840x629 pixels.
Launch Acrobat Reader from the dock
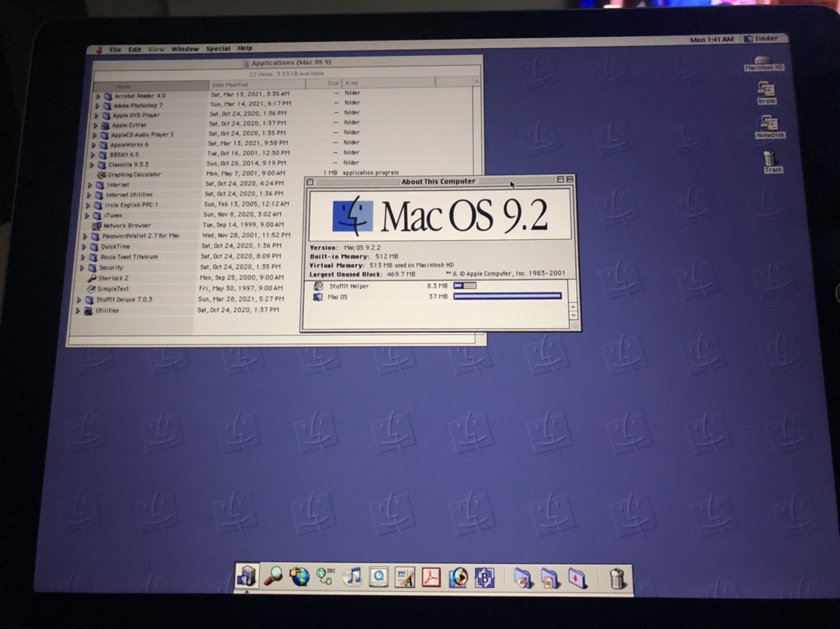431,577
